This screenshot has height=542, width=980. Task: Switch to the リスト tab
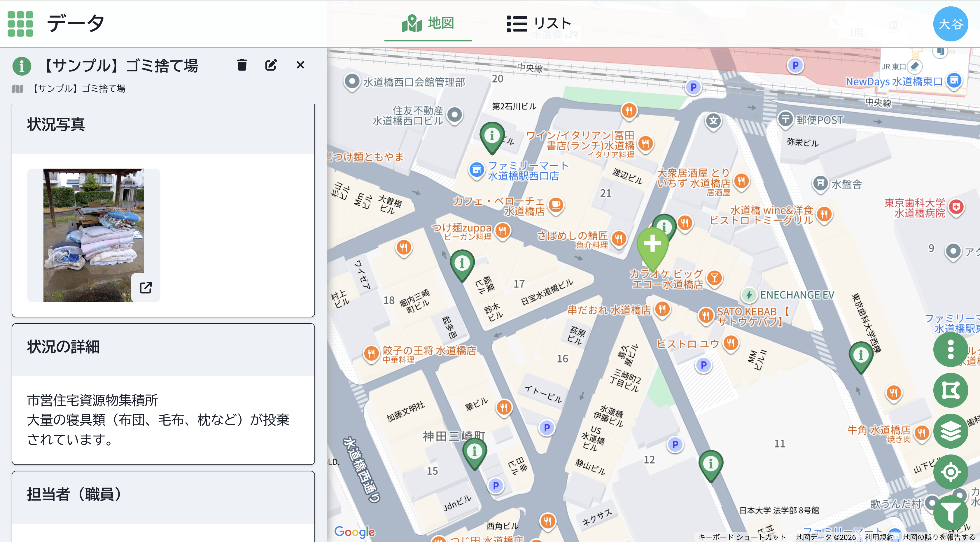pos(539,24)
